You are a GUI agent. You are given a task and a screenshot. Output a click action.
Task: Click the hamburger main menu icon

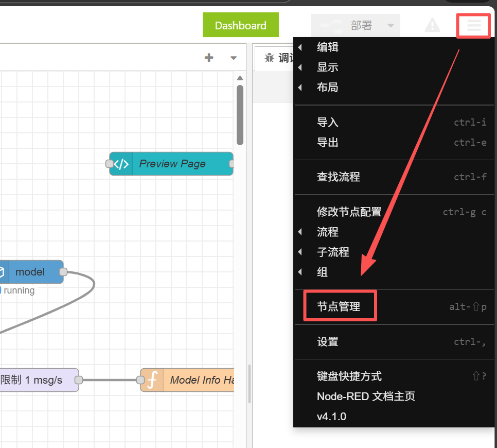[x=474, y=25]
